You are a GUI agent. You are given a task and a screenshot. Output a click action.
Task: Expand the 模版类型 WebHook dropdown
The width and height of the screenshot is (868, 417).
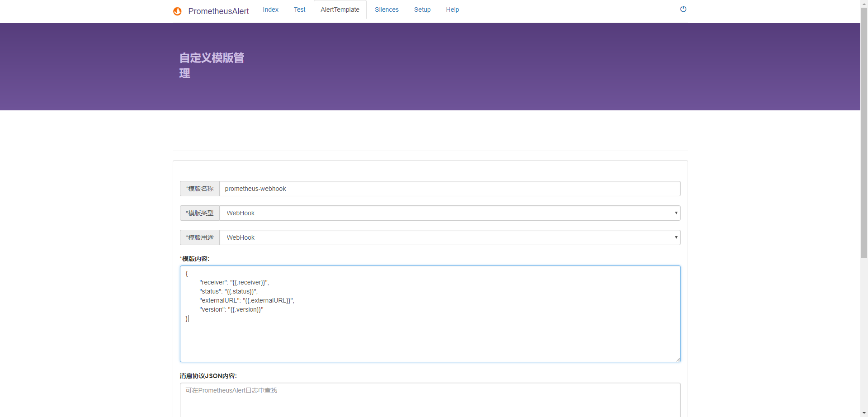click(x=450, y=213)
